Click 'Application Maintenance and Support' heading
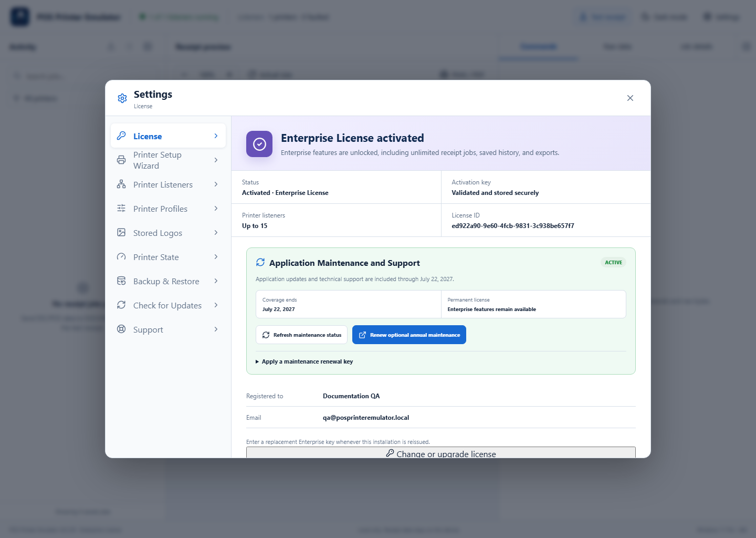This screenshot has height=538, width=756. 344,263
